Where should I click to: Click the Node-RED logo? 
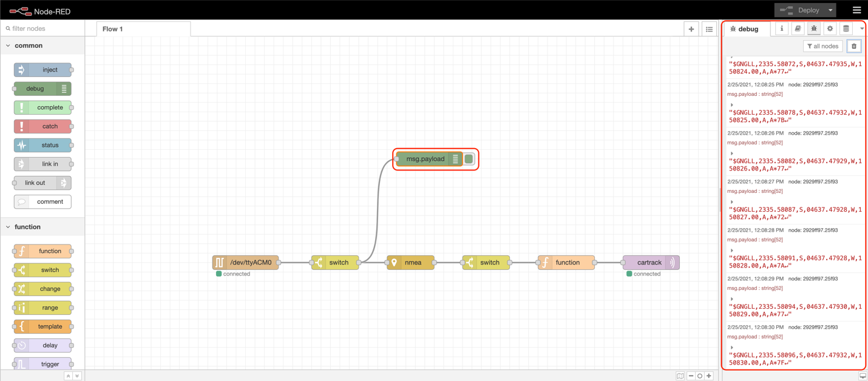[x=39, y=11]
